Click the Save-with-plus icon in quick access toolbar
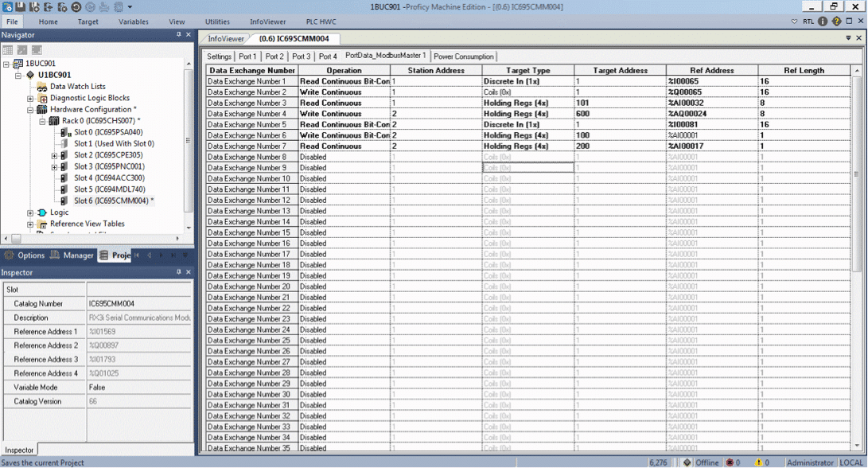This screenshot has width=868, height=468. [34, 6]
